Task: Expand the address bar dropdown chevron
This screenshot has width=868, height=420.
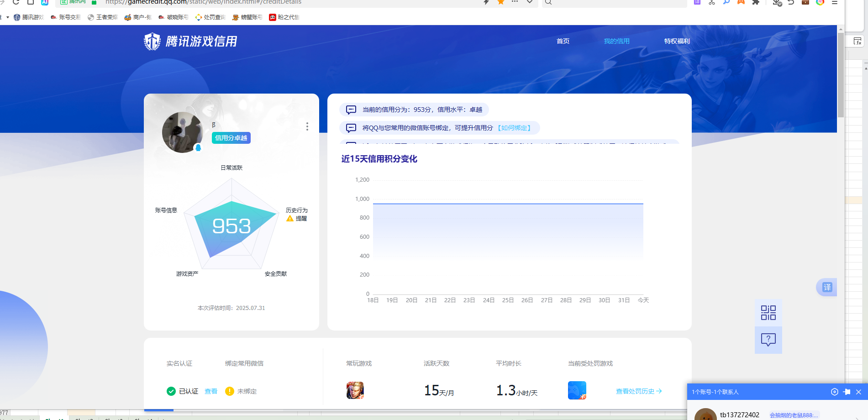Action: coord(530,2)
